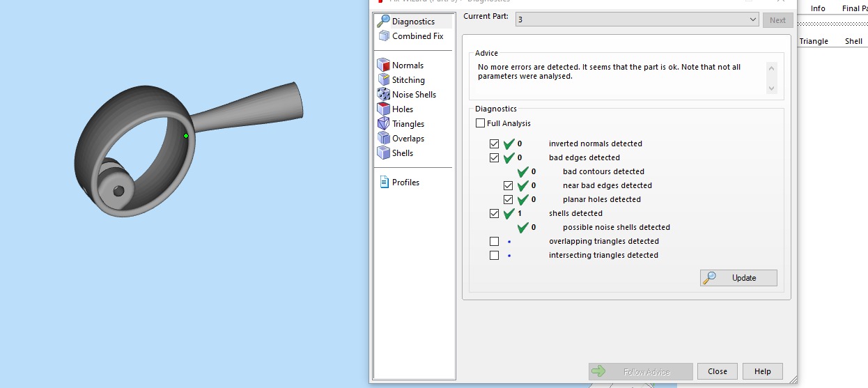
Task: Click the 'bad contours detected' label
Action: pos(603,171)
